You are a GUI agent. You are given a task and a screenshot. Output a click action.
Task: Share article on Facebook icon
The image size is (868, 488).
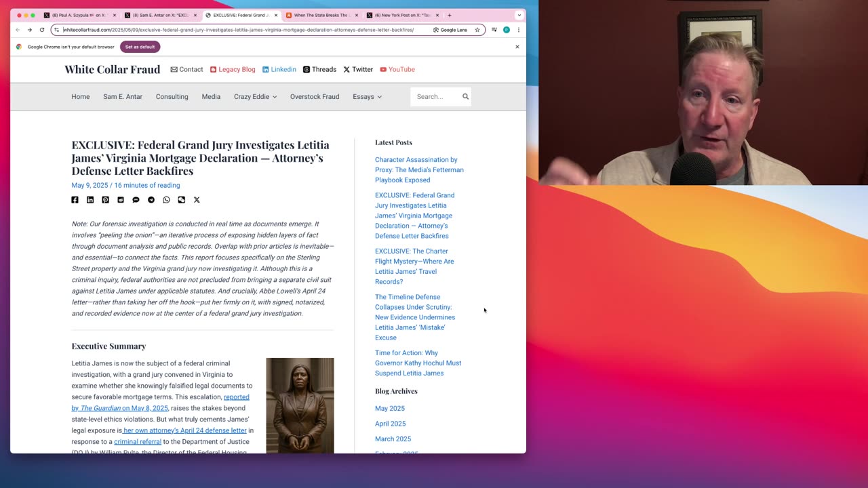(75, 200)
